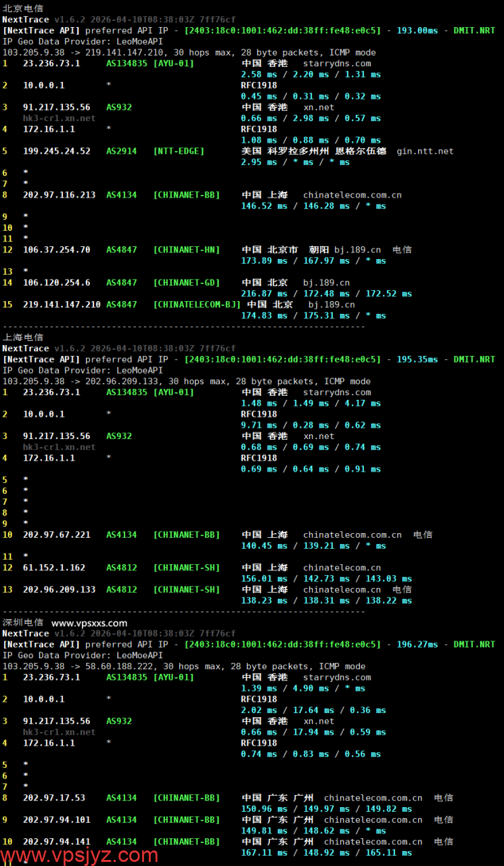
Task: Select the AS2914 AS number
Action: [x=119, y=151]
